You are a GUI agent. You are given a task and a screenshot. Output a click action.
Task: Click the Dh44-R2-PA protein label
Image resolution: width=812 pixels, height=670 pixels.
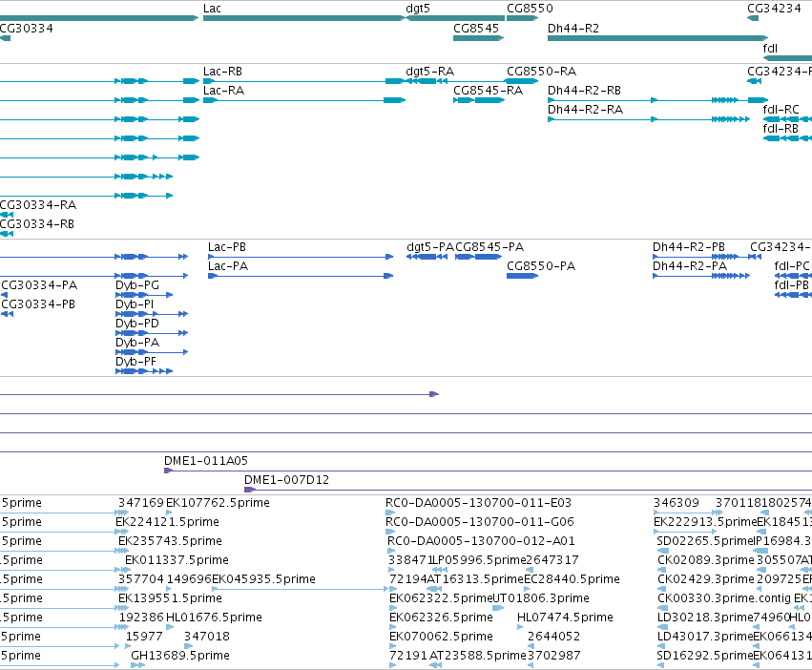(690, 266)
